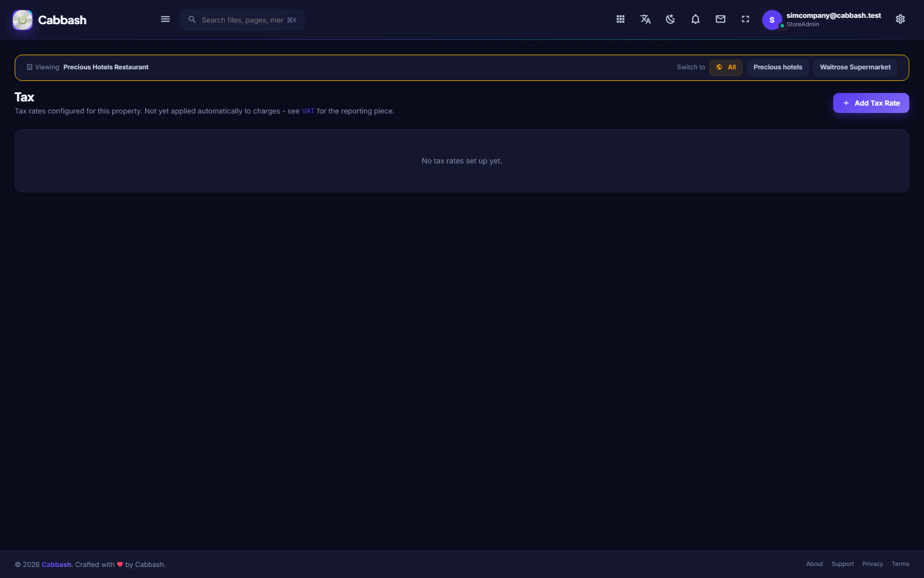Image resolution: width=924 pixels, height=578 pixels.
Task: Open the mail inbox icon
Action: (721, 19)
